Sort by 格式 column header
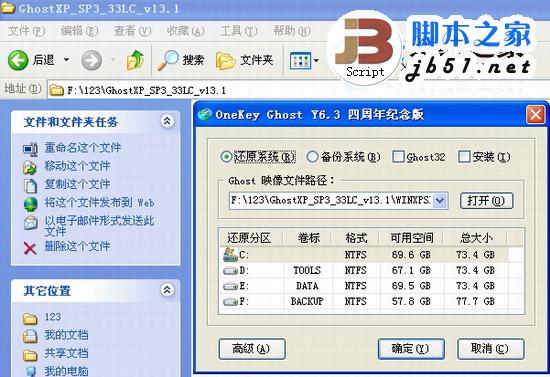Screen dimensions: 550x377 pos(355,238)
